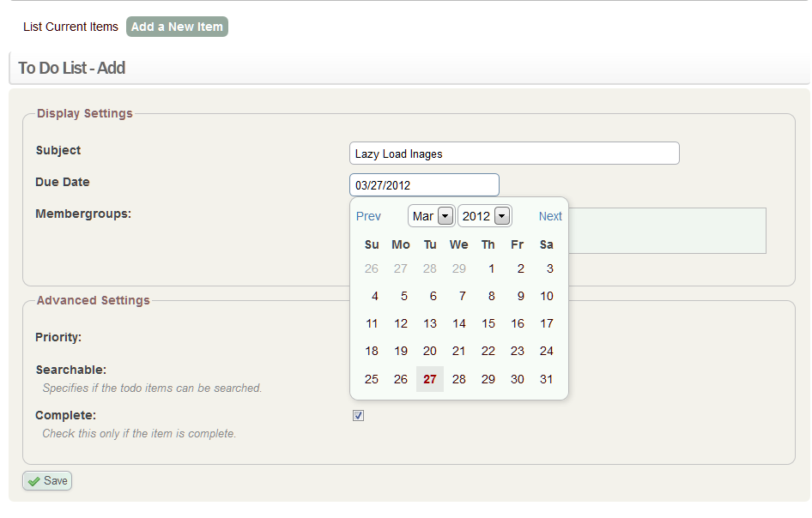Select March 4 in the date picker
Image resolution: width=812 pixels, height=518 pixels.
(x=374, y=296)
